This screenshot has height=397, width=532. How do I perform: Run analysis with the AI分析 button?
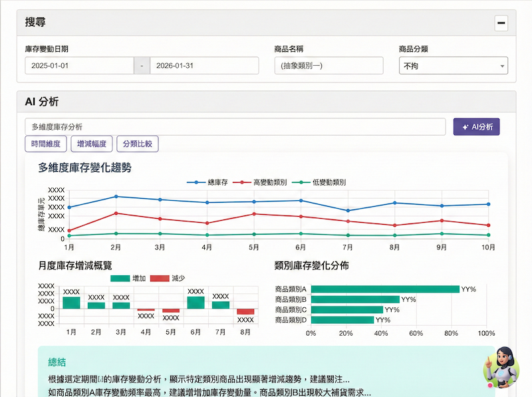pyautogui.click(x=476, y=126)
